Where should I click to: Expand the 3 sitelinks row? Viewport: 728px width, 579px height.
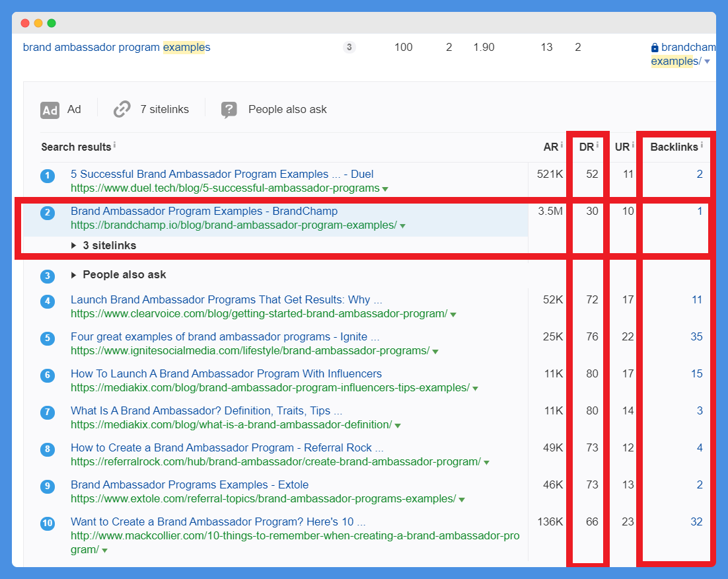[104, 245]
